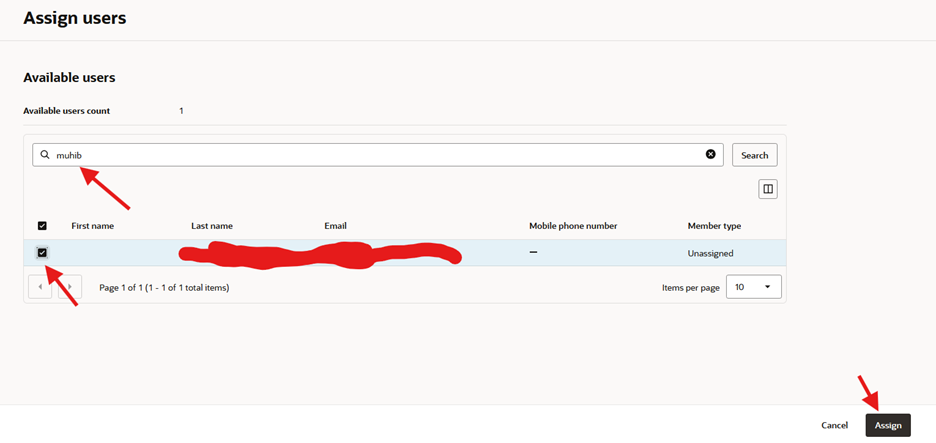The image size is (936, 443).
Task: Sort by First name column header
Action: pos(95,226)
